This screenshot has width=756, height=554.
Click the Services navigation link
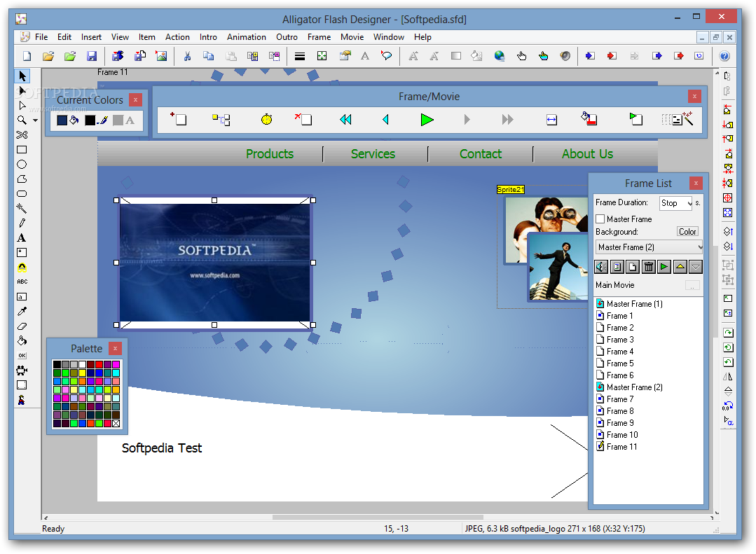(x=373, y=154)
